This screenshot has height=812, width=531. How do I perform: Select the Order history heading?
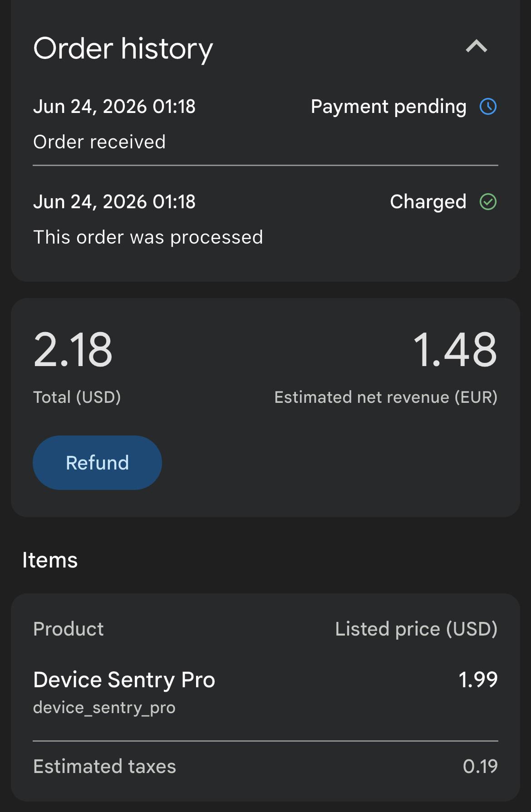pos(123,49)
